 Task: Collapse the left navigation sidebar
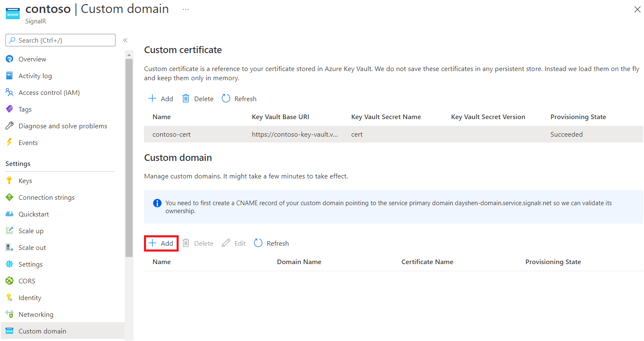pos(125,40)
